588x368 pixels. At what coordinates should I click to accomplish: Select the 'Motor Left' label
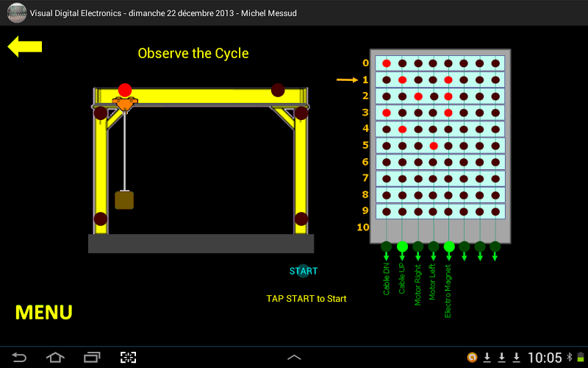[432, 282]
